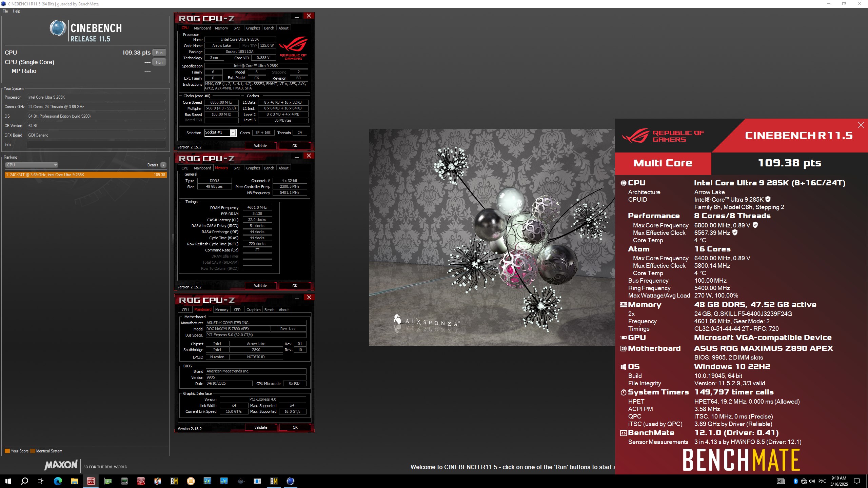Select SPD tab in top CPU-Z window
The height and width of the screenshot is (488, 868).
tap(237, 28)
